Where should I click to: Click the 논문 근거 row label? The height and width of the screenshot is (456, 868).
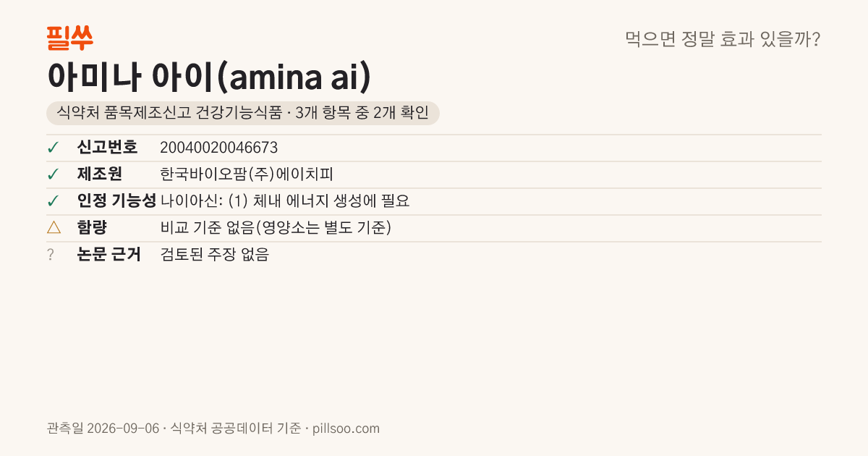click(109, 255)
